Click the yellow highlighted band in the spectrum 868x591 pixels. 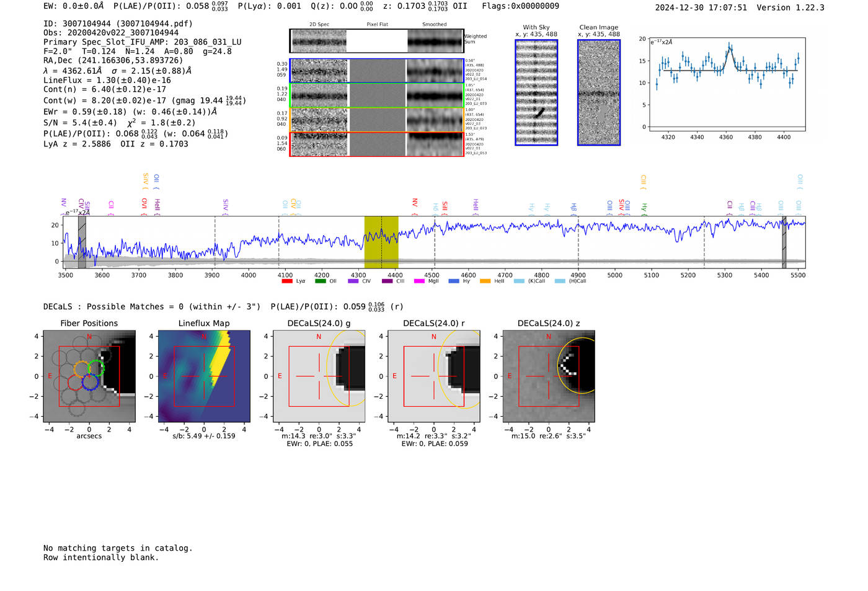click(x=381, y=242)
